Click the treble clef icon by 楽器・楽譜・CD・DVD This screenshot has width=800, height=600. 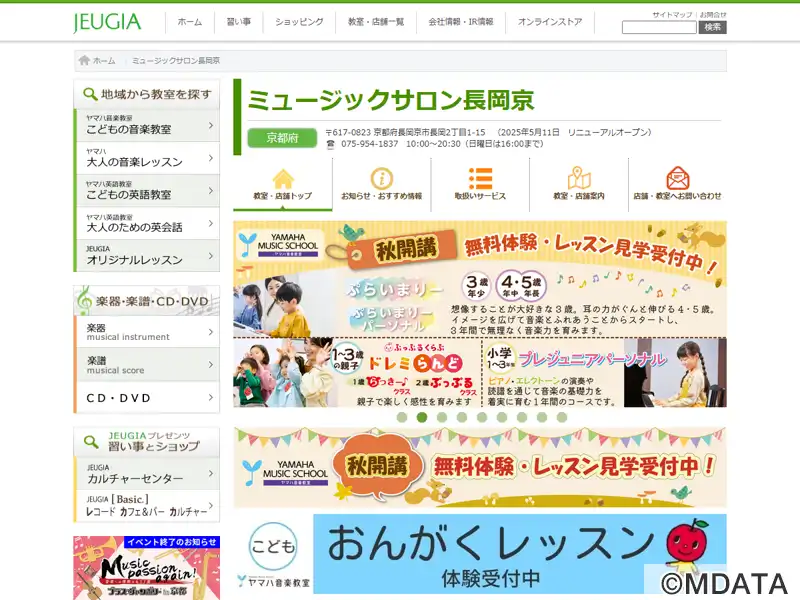click(x=84, y=301)
